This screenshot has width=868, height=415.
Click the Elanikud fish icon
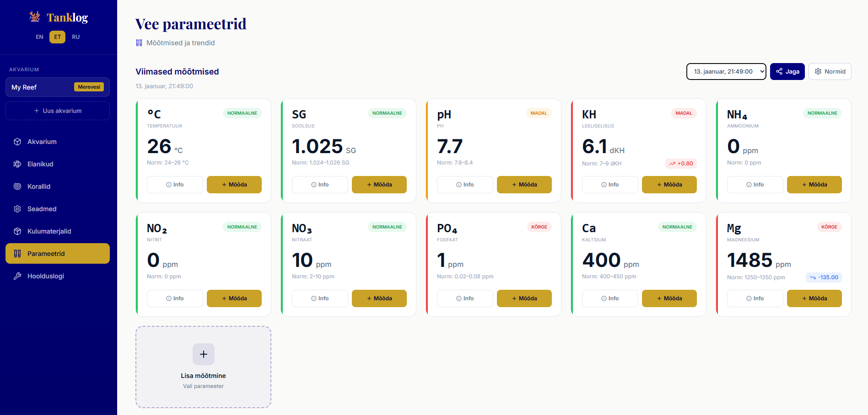17,164
